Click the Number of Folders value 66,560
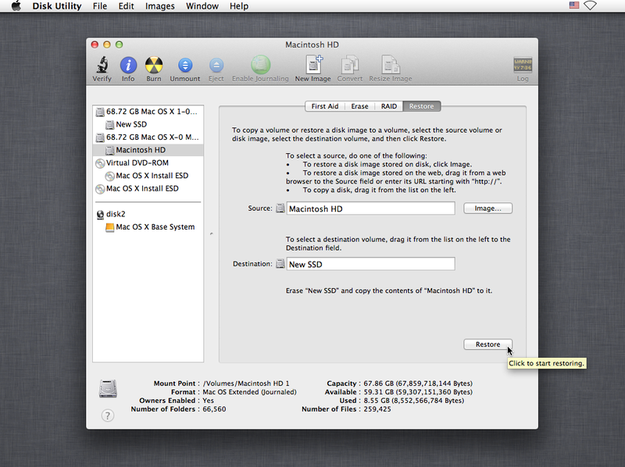Viewport: 625px width, 467px height. tap(214, 409)
